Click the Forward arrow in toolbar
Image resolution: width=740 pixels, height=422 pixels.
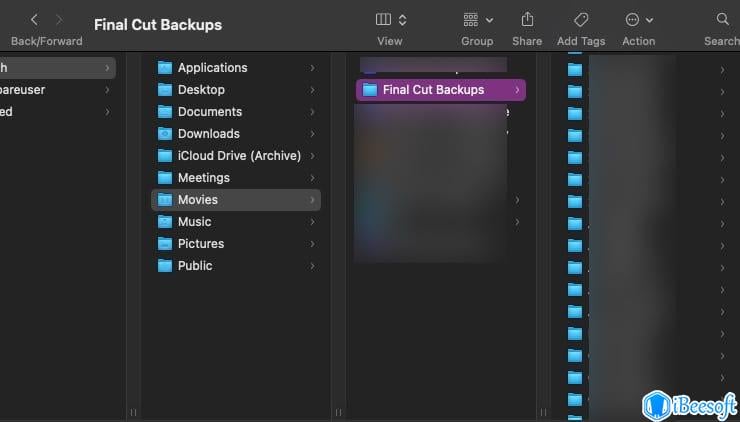pyautogui.click(x=58, y=20)
